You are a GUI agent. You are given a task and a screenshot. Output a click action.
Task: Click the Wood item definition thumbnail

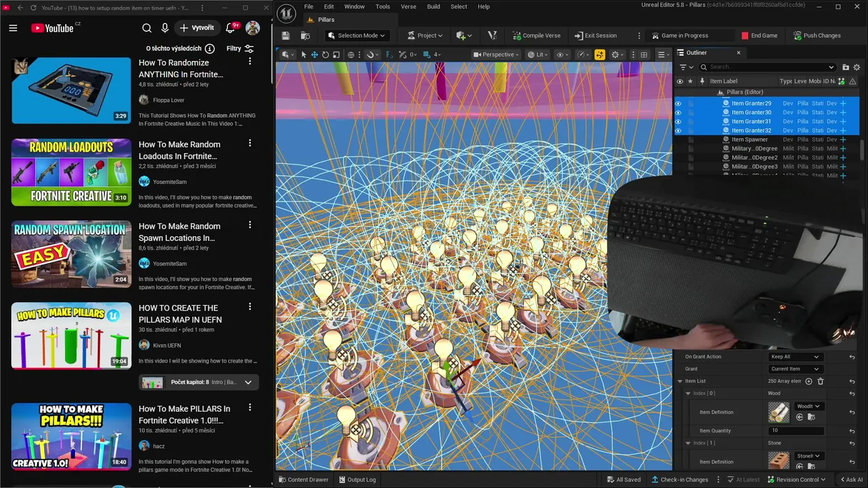pyautogui.click(x=779, y=412)
